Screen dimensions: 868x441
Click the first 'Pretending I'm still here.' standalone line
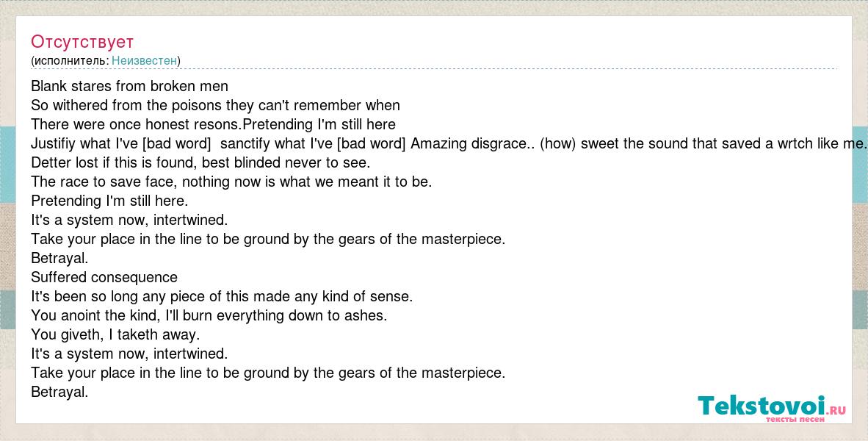[109, 201]
